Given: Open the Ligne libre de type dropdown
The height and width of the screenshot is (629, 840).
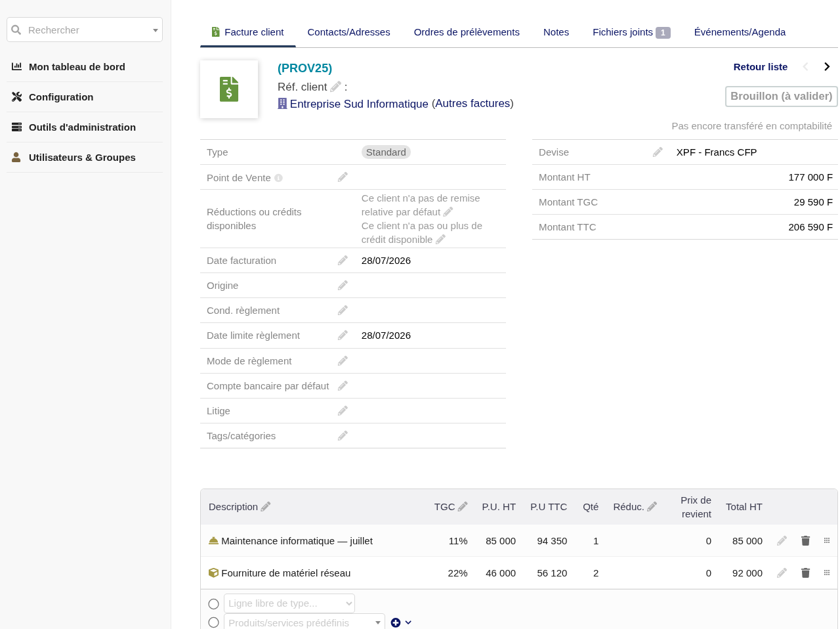Looking at the screenshot, I should [289, 603].
